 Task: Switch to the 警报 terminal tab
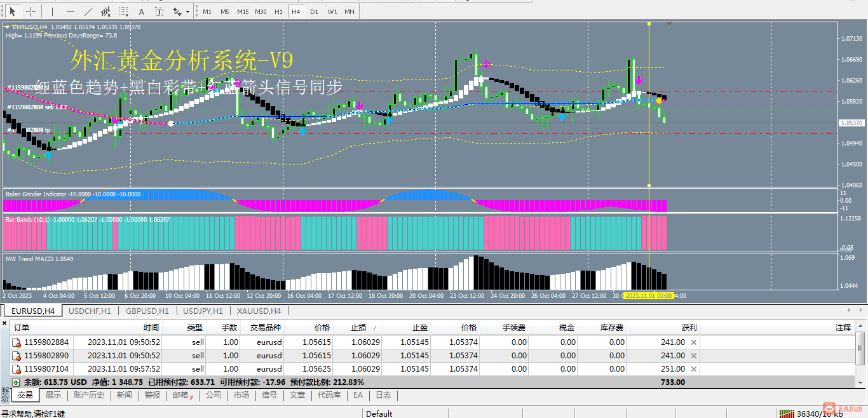[153, 395]
